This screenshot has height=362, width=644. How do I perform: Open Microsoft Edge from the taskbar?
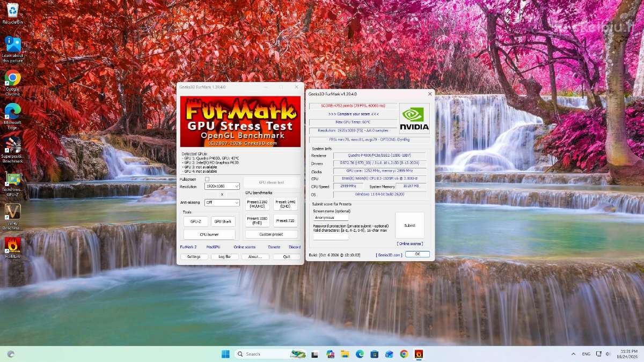[360, 354]
